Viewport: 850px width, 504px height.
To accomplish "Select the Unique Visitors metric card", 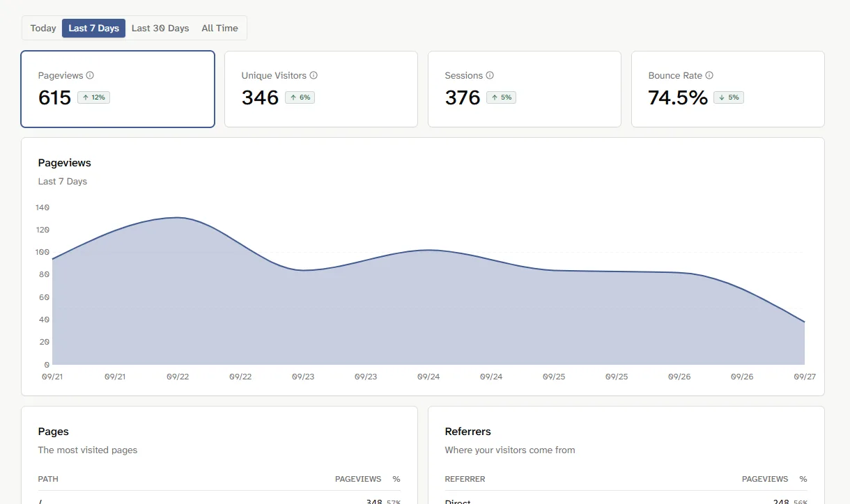I will (x=321, y=89).
